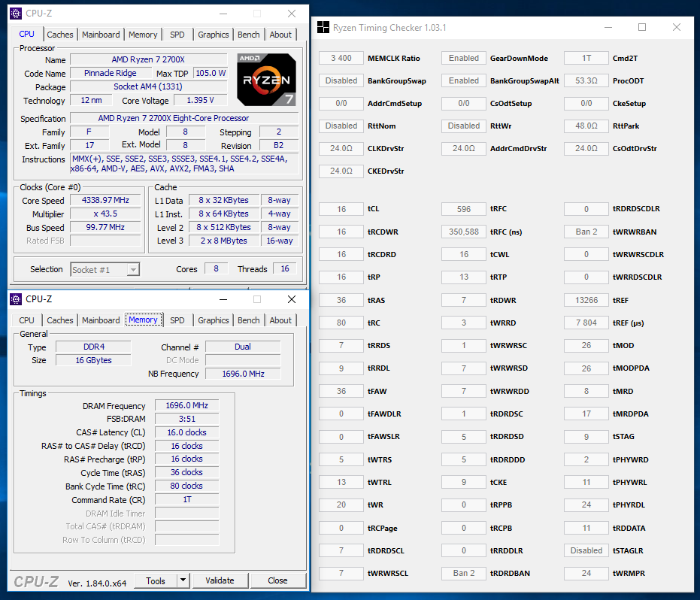The image size is (700, 600).
Task: Click the memory Type value 'DDR4'
Action: click(94, 347)
